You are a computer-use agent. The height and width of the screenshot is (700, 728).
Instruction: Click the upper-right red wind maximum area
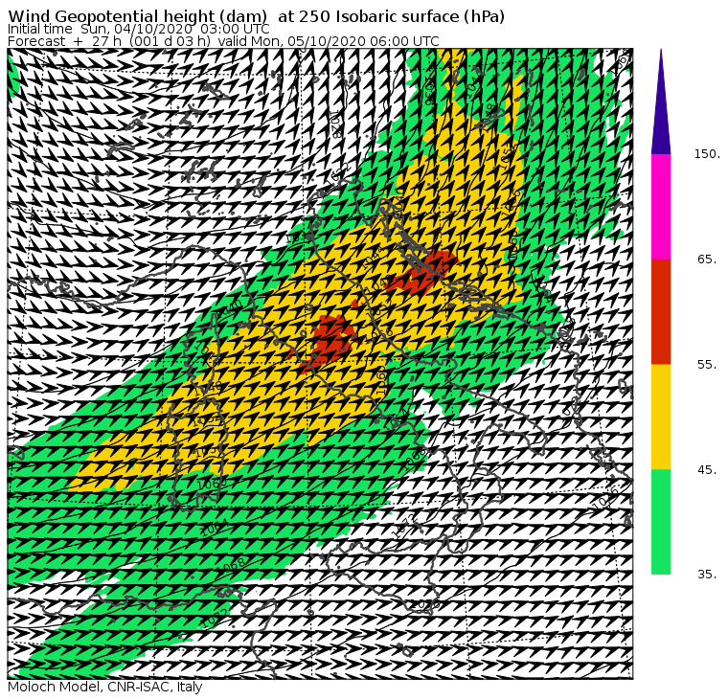[422, 274]
